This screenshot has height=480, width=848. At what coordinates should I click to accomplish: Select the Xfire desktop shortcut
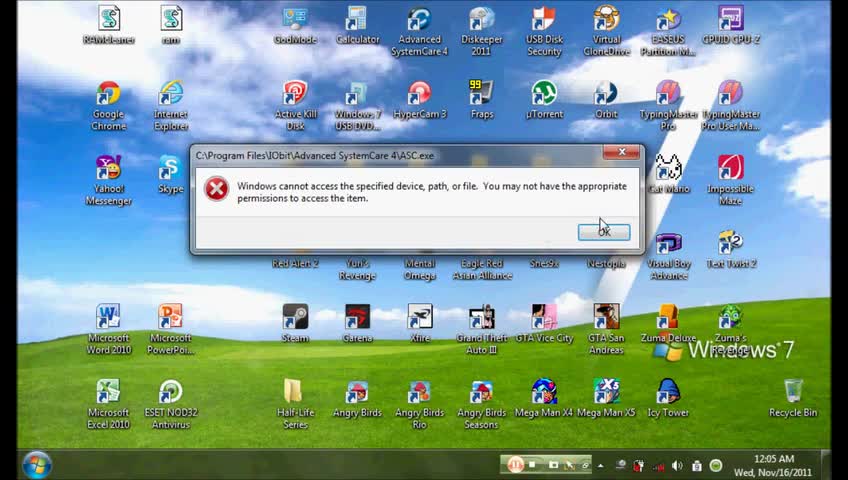(x=420, y=324)
